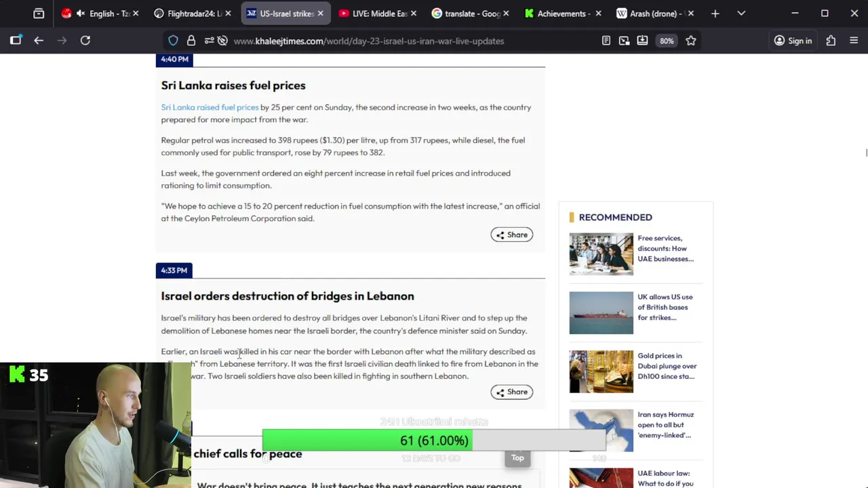Open the extensions puzzle icon
Image resolution: width=868 pixels, height=488 pixels.
831,41
